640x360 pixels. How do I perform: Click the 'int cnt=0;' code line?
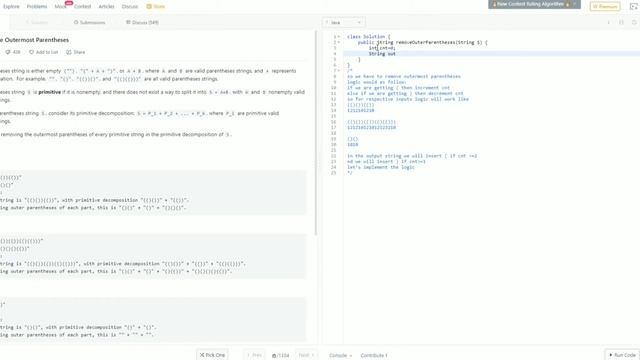coord(382,48)
